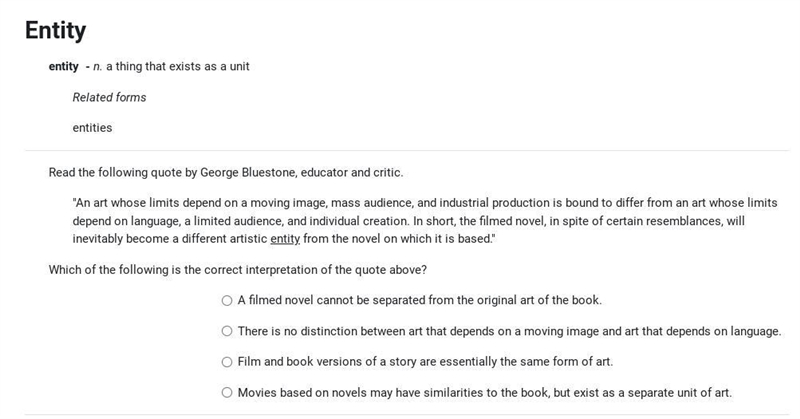
Task: Click the "Entity" page heading
Action: tap(56, 30)
